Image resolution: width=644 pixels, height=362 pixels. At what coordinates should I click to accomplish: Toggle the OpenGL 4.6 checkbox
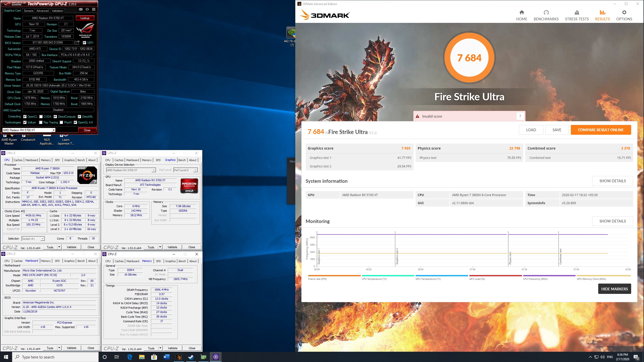pos(75,122)
